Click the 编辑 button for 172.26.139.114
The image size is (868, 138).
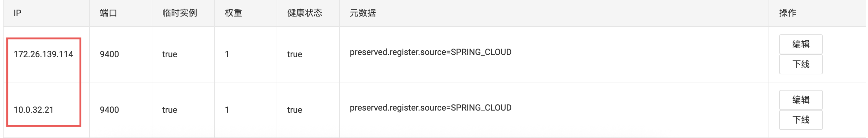point(800,44)
